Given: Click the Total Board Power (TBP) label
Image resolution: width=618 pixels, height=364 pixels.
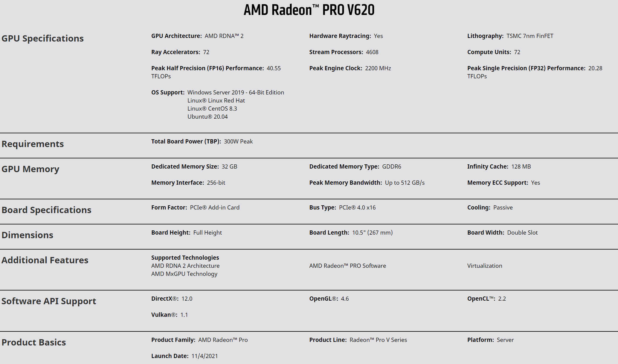Looking at the screenshot, I should coord(186,141).
